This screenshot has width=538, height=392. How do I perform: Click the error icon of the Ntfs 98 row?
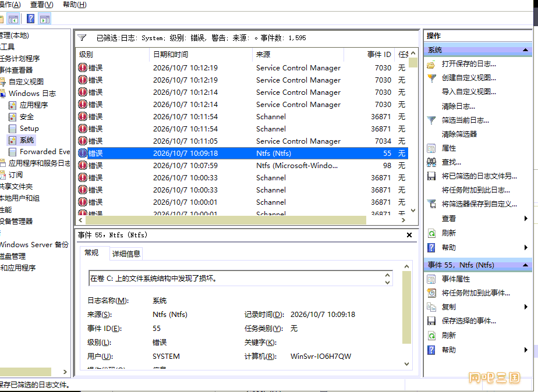click(x=82, y=166)
